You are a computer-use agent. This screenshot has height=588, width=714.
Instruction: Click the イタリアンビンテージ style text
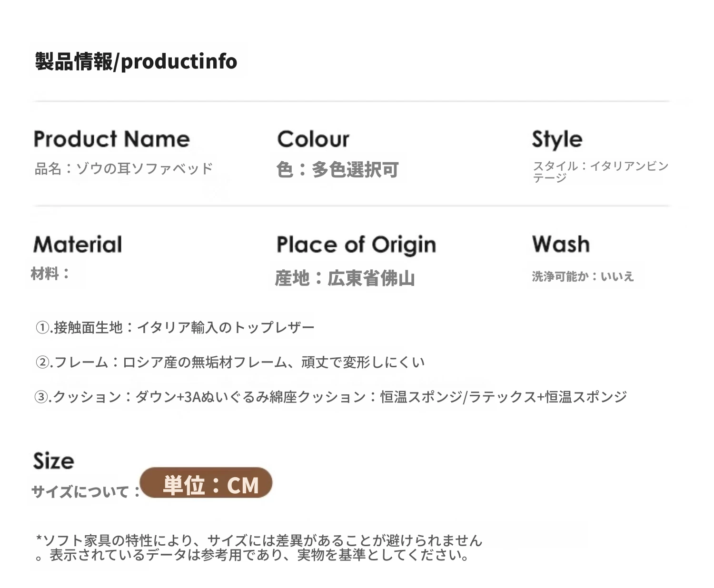[x=600, y=172]
